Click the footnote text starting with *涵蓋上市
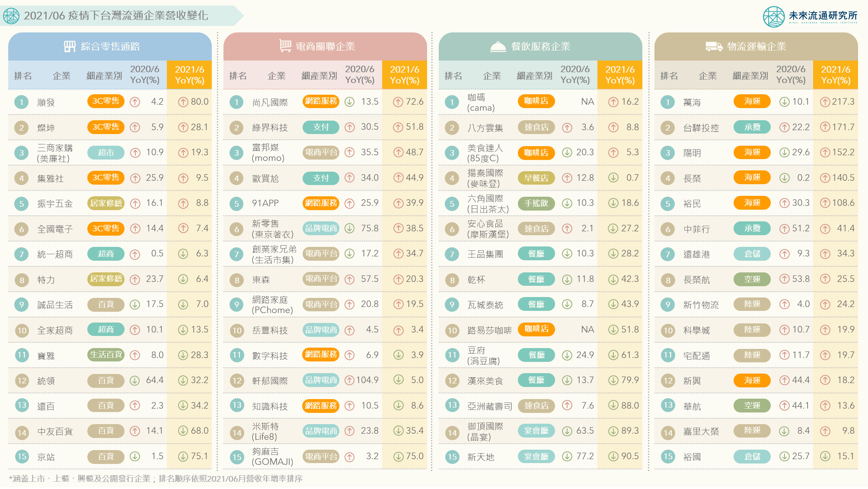Image resolution: width=868 pixels, height=489 pixels. pyautogui.click(x=156, y=479)
